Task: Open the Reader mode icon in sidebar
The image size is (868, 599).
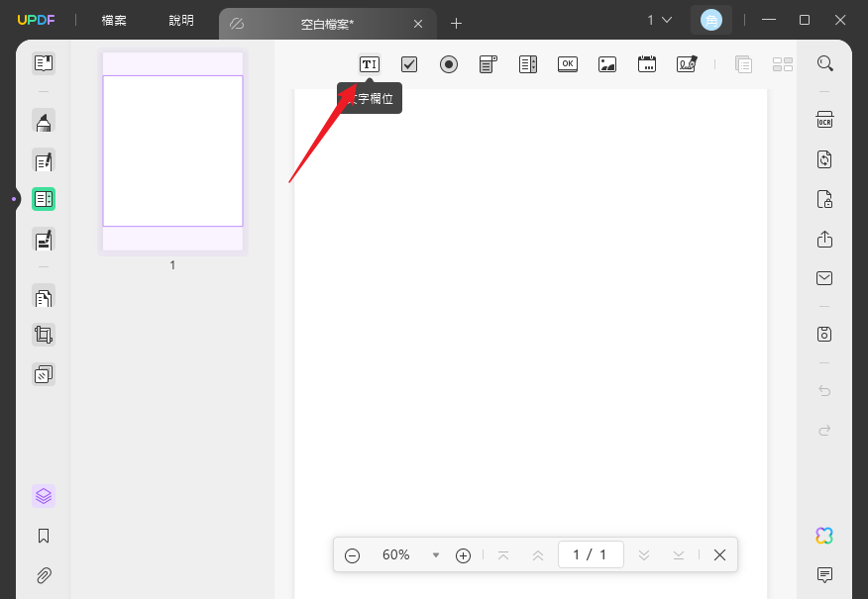Action: [44, 63]
